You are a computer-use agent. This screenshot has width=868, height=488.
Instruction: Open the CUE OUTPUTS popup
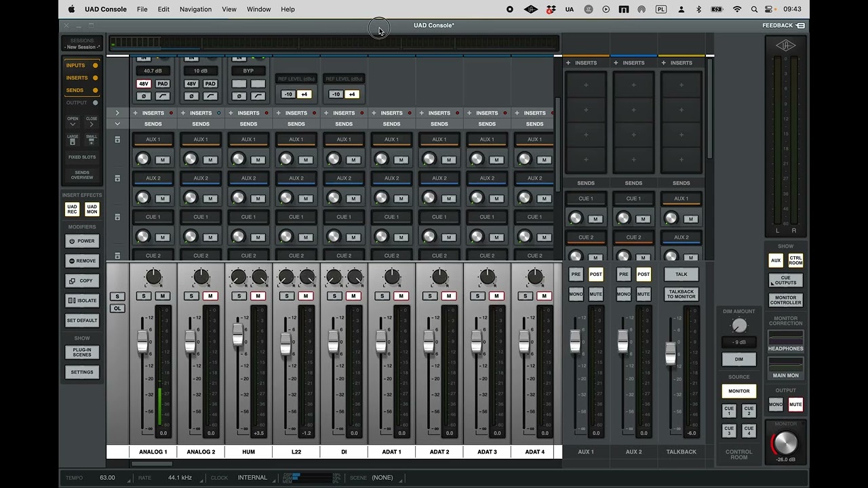(x=786, y=281)
